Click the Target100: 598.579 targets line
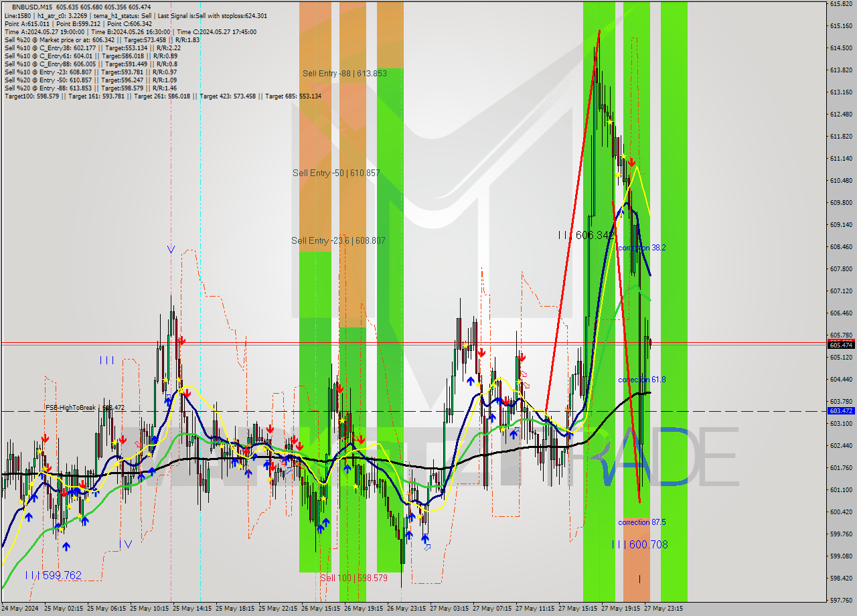The image size is (857, 616). click(x=163, y=96)
